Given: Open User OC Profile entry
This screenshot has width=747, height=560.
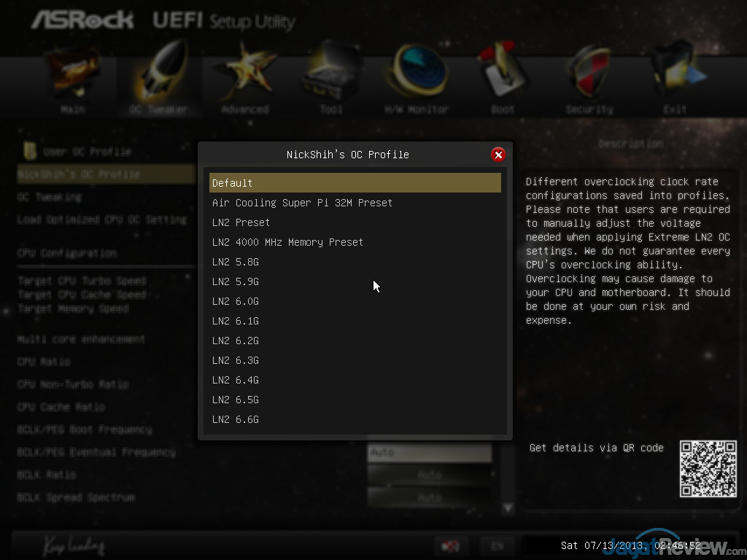Looking at the screenshot, I should click(88, 152).
